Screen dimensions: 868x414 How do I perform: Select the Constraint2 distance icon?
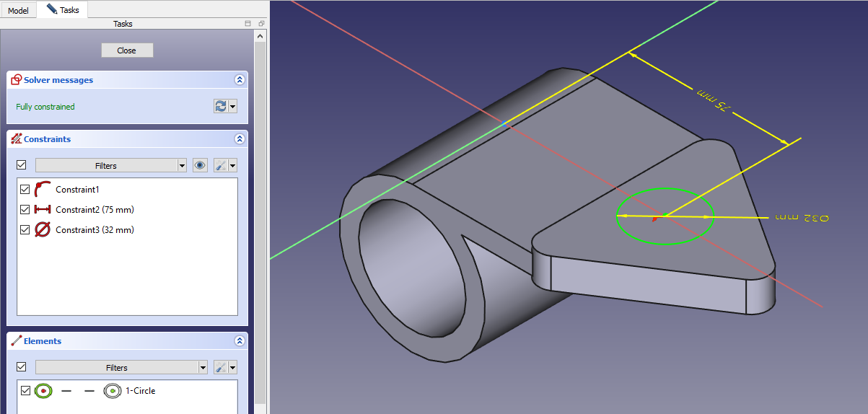click(43, 210)
